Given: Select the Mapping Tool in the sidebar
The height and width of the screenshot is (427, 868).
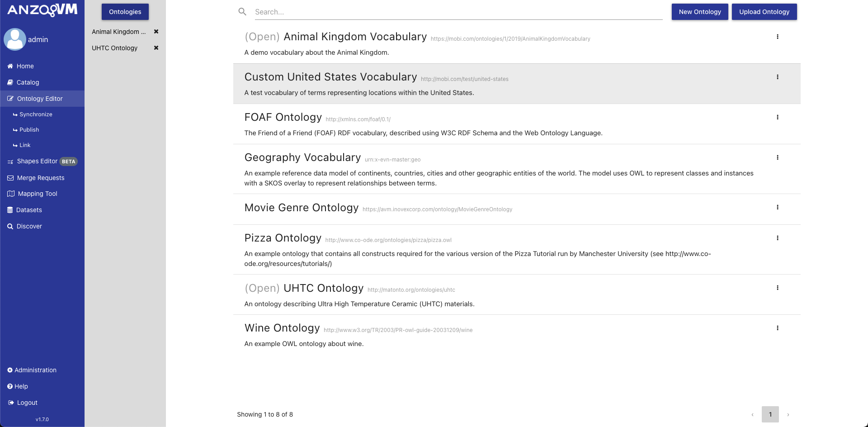Looking at the screenshot, I should click(x=37, y=194).
